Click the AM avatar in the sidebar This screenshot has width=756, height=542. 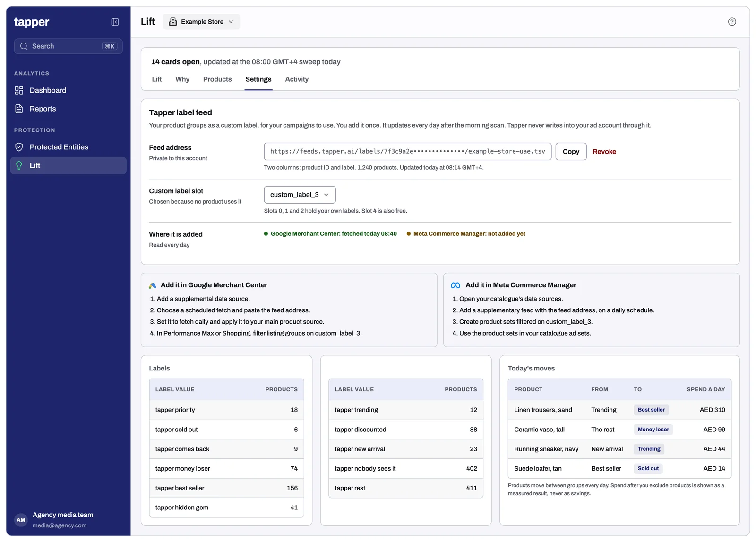21,520
